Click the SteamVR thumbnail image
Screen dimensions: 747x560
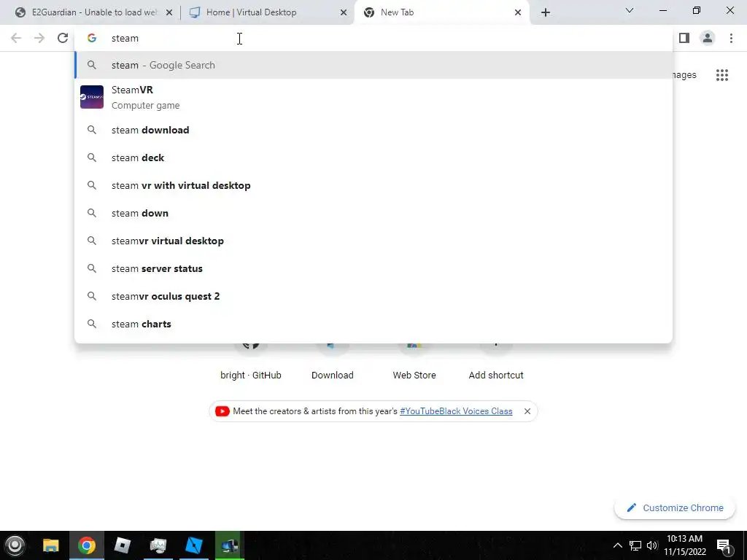point(92,97)
